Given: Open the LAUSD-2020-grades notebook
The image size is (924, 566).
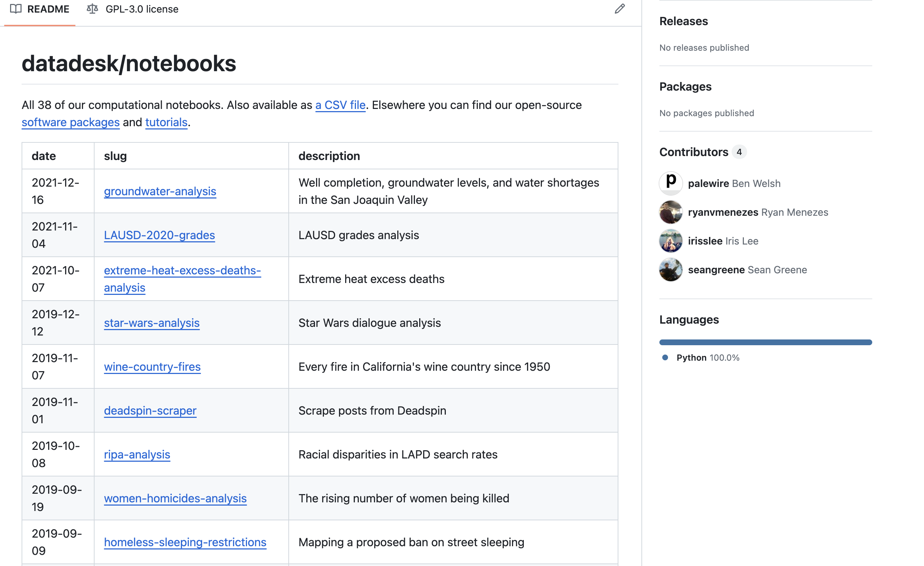Looking at the screenshot, I should coord(159,235).
